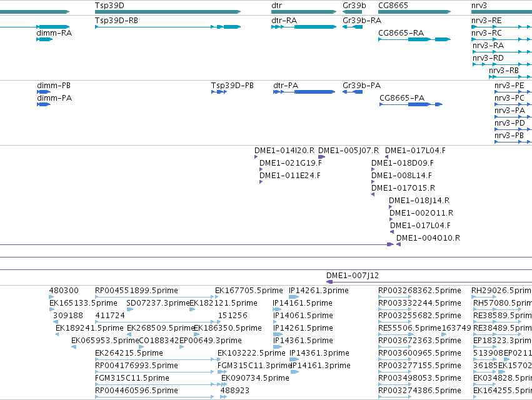The image size is (532, 400).
Task: Click the dimm-PA protein label
Action: click(54, 98)
